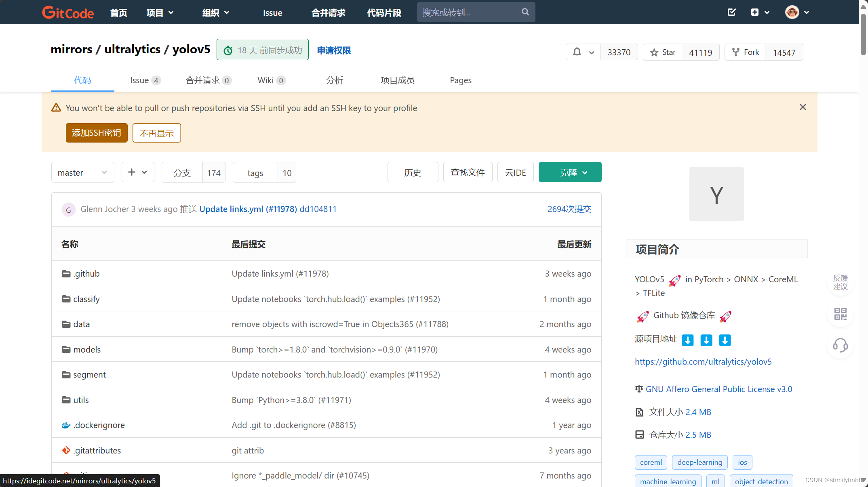Image resolution: width=868 pixels, height=487 pixels.
Task: Open the GNU Affero General Public License link
Action: [719, 389]
